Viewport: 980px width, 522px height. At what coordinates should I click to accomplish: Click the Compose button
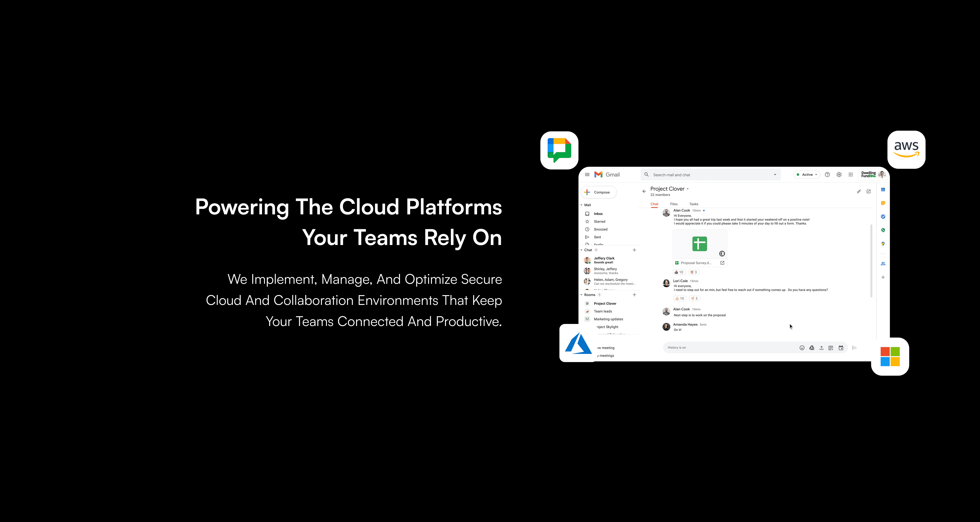pyautogui.click(x=598, y=192)
